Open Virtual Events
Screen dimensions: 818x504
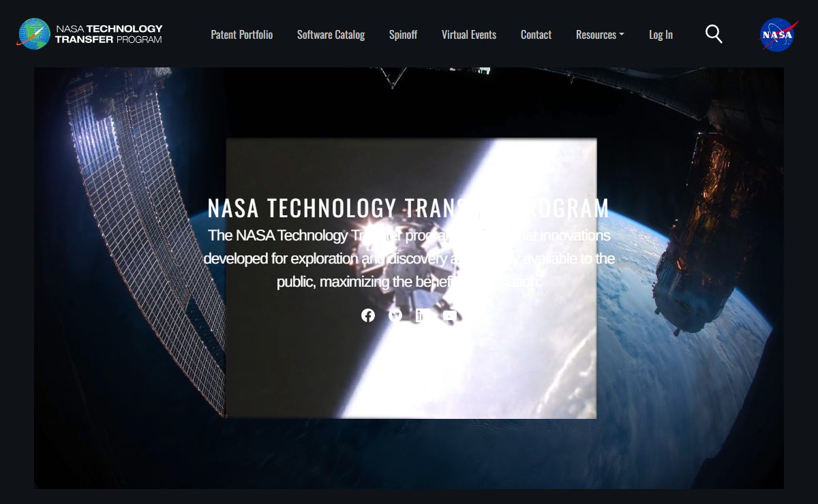pos(469,35)
